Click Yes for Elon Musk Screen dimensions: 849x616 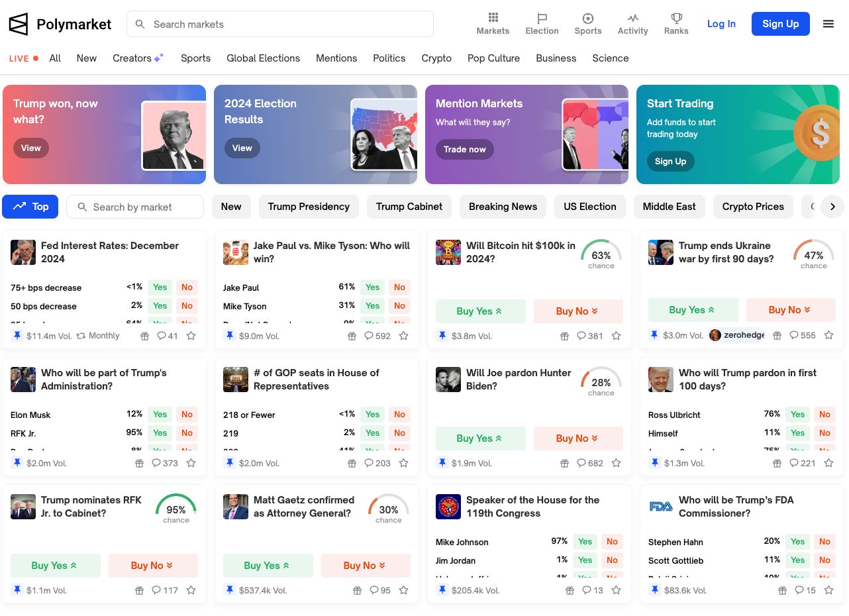pos(160,415)
